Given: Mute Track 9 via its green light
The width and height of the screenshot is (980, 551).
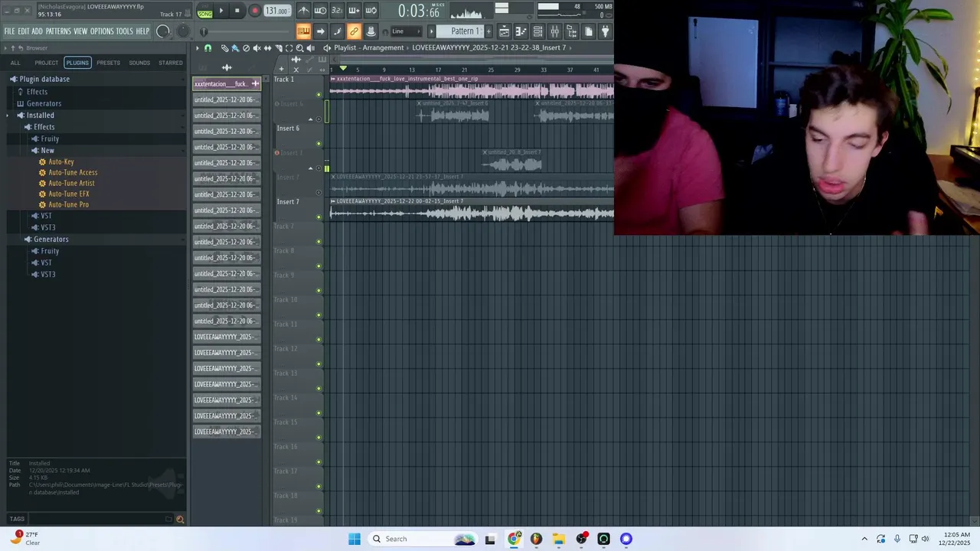Looking at the screenshot, I should click(319, 291).
